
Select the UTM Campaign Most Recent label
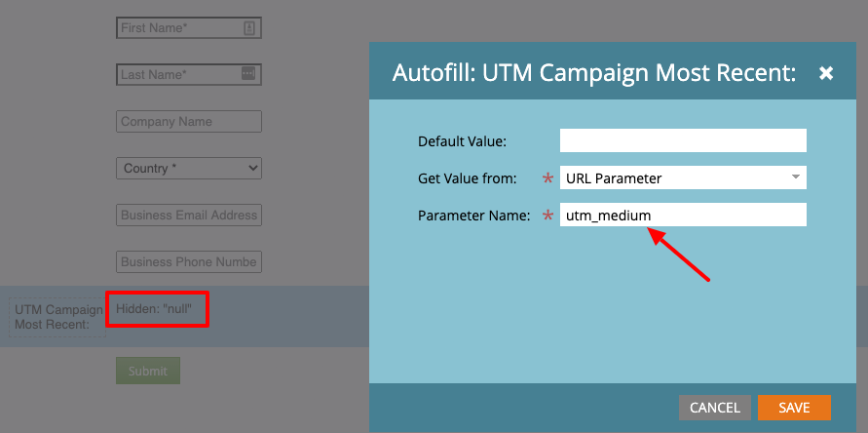click(58, 317)
